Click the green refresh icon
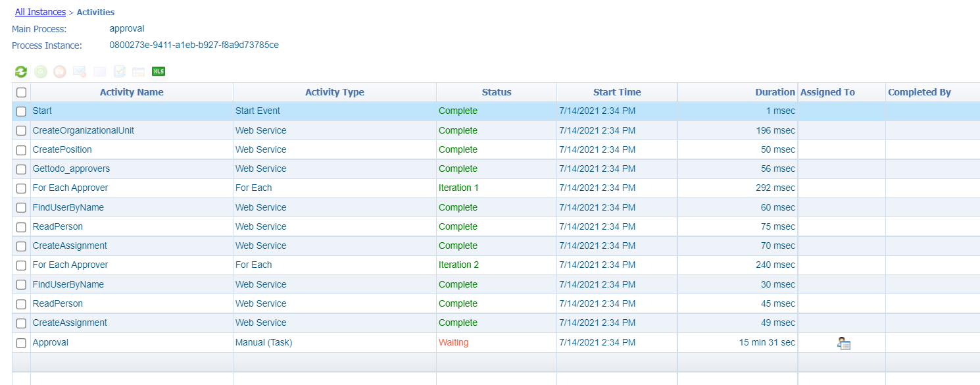980x385 pixels. click(21, 72)
